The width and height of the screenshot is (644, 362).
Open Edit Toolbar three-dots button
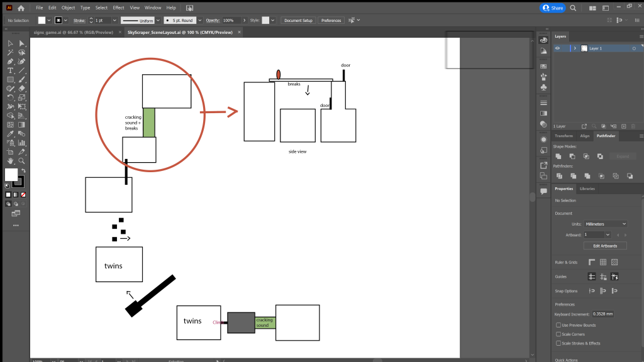point(16,226)
